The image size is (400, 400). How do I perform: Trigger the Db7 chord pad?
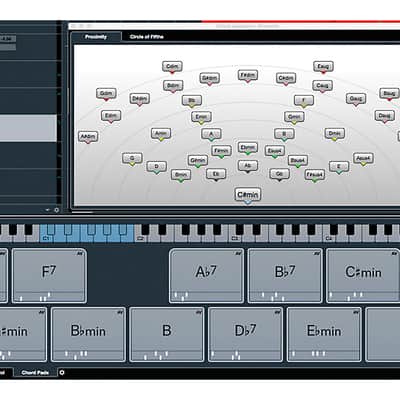click(246, 334)
